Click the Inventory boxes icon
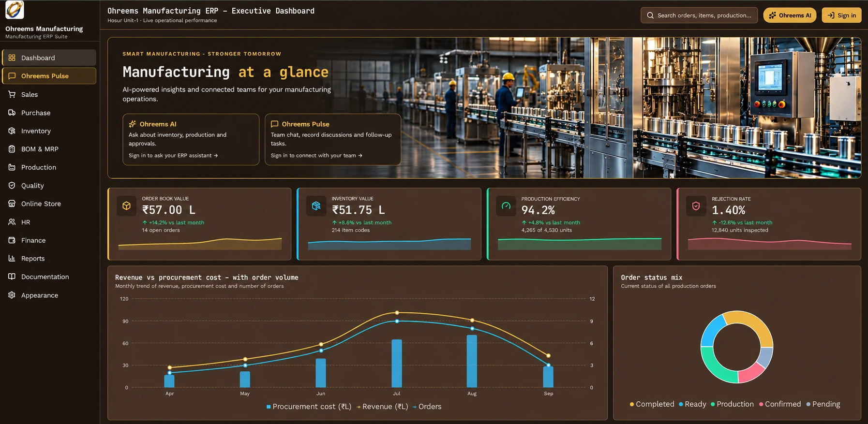The height and width of the screenshot is (424, 868). coord(12,131)
